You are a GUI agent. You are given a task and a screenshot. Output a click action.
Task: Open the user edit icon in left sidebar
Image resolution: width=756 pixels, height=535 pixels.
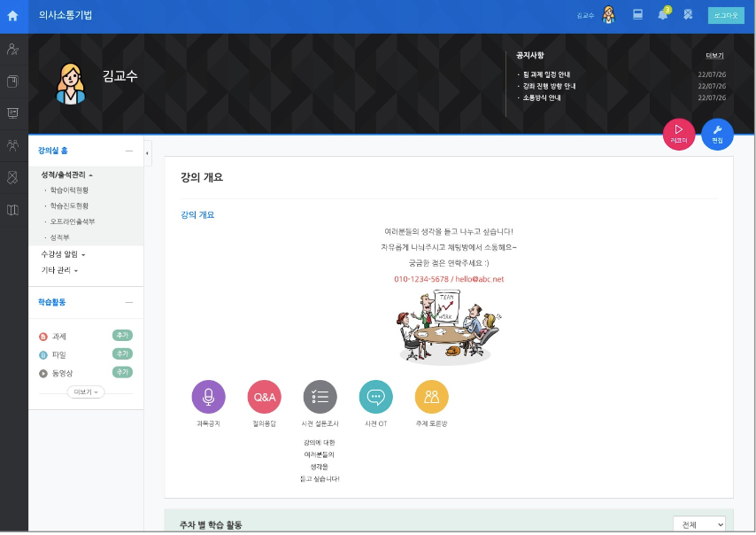click(x=13, y=49)
